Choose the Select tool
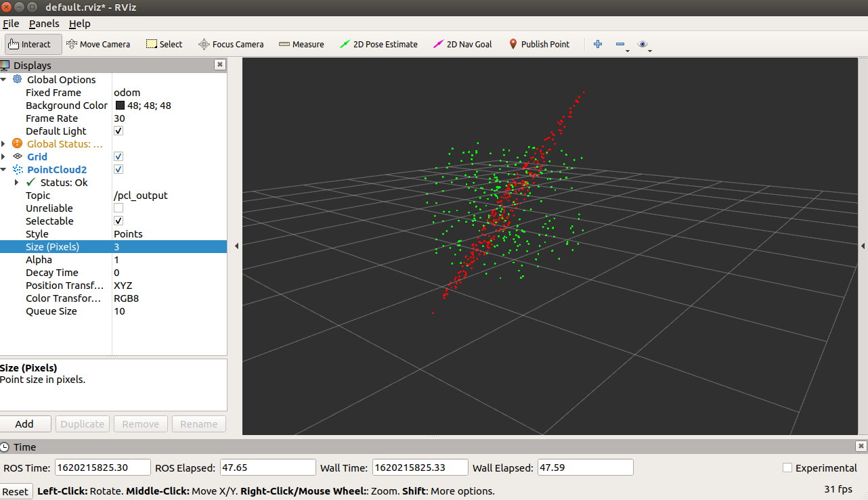The width and height of the screenshot is (868, 500). pos(165,44)
